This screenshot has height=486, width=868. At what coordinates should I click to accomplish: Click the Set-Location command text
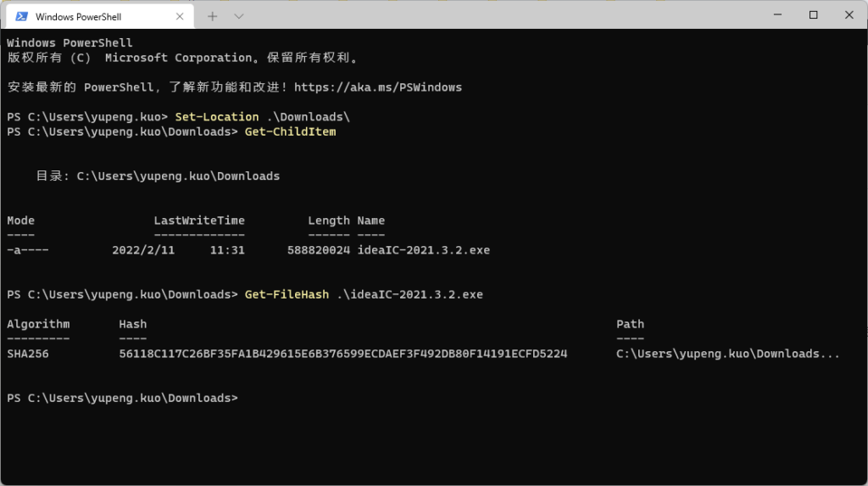click(x=217, y=117)
